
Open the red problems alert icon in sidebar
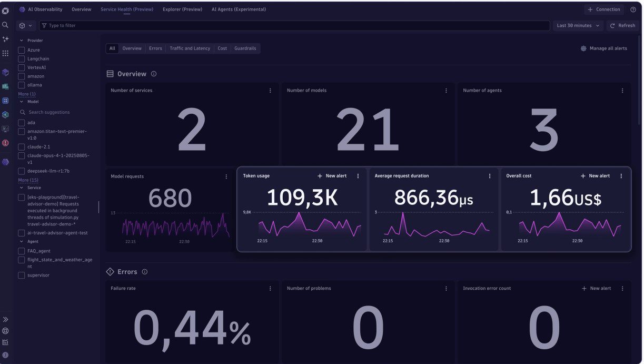(x=5, y=143)
